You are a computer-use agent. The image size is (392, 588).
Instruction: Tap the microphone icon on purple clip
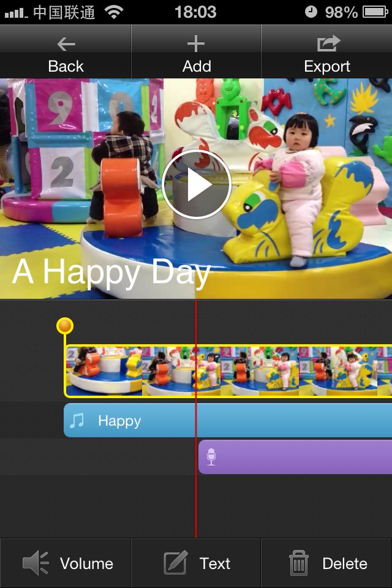click(x=211, y=457)
